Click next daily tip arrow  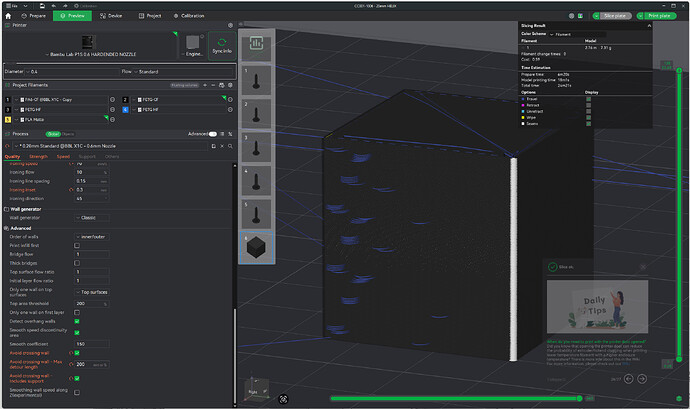[x=642, y=379]
